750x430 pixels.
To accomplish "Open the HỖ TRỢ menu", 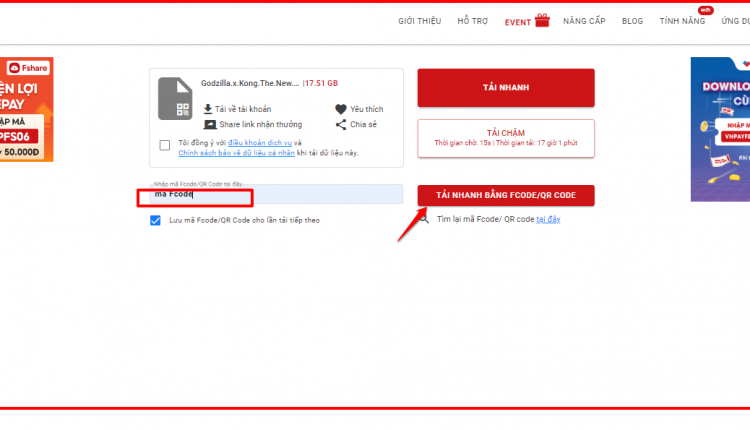I will [473, 21].
